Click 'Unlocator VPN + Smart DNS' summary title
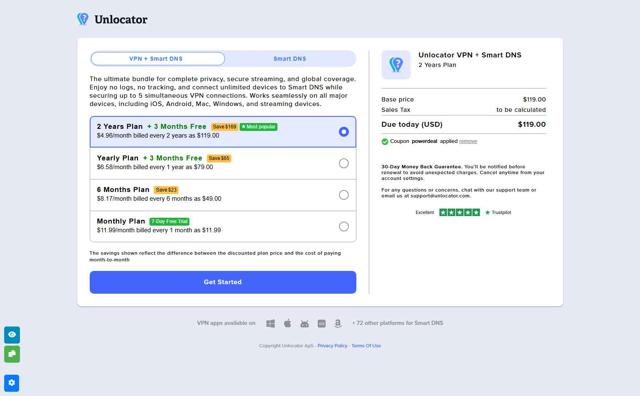 tap(470, 55)
